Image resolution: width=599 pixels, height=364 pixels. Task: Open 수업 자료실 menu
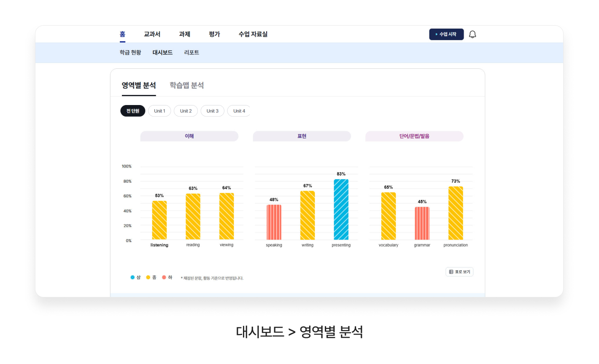pyautogui.click(x=253, y=35)
